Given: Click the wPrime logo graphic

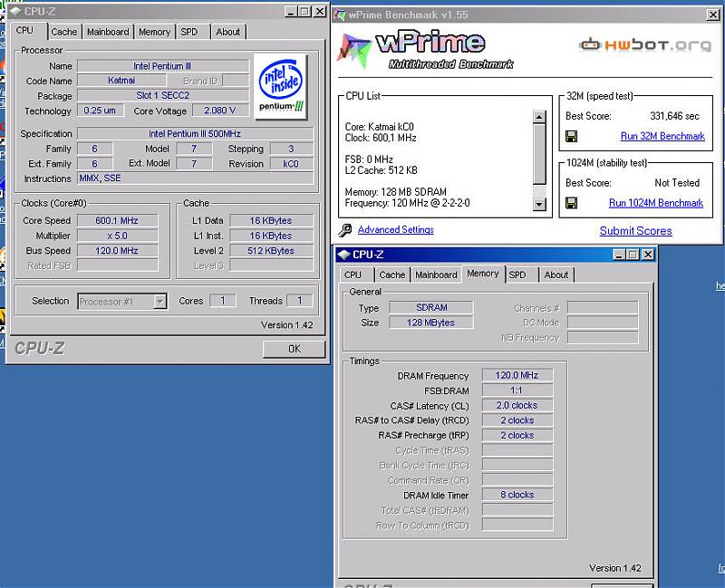Looking at the screenshot, I should click(x=425, y=50).
